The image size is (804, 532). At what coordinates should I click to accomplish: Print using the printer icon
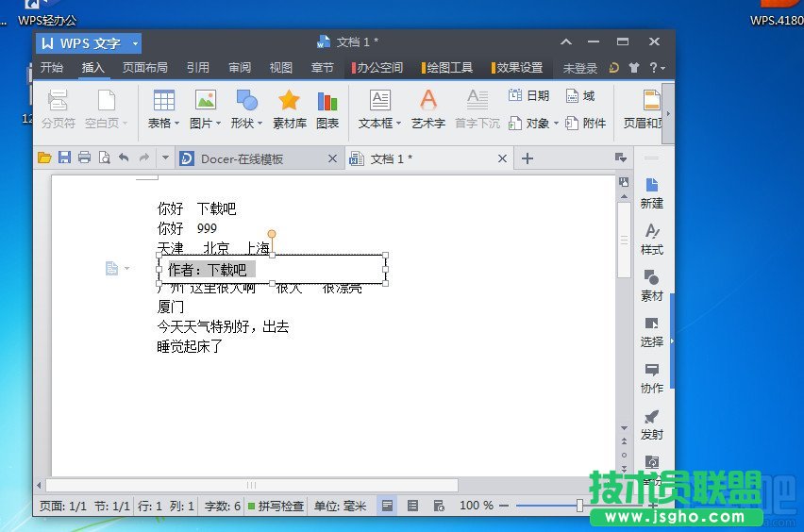(85, 158)
